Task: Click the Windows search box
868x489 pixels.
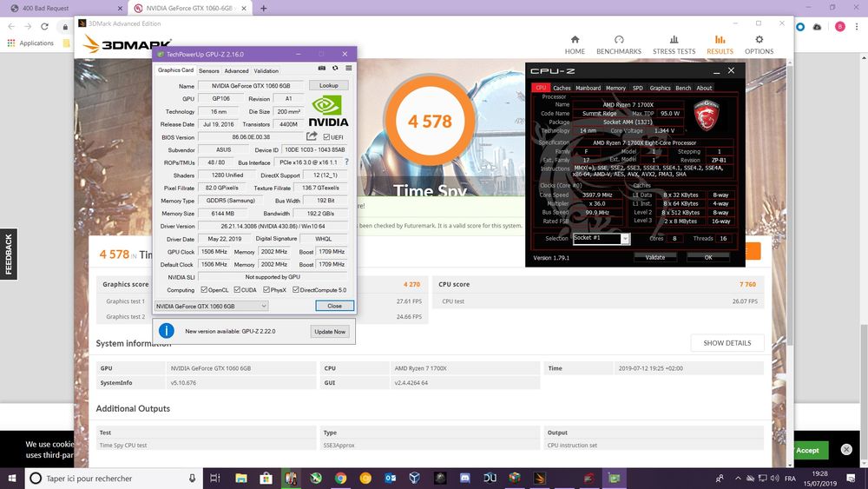Action: pyautogui.click(x=114, y=478)
